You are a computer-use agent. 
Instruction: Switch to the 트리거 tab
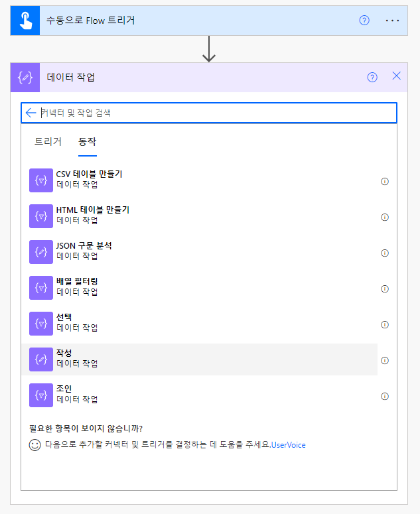(x=48, y=142)
